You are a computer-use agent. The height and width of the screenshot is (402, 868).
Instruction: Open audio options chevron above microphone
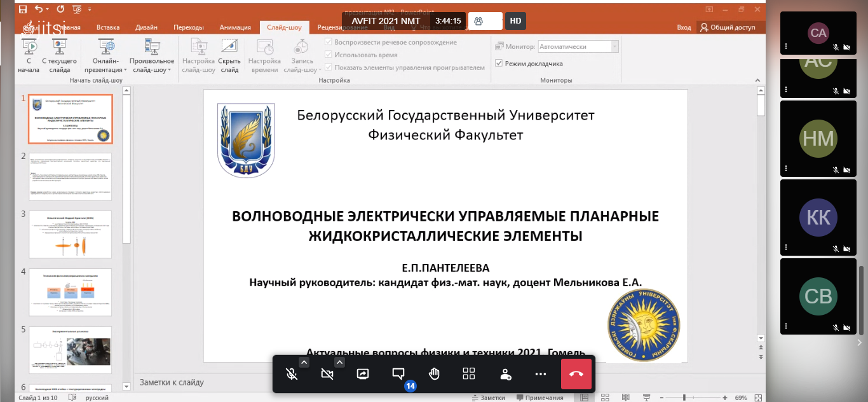point(304,363)
